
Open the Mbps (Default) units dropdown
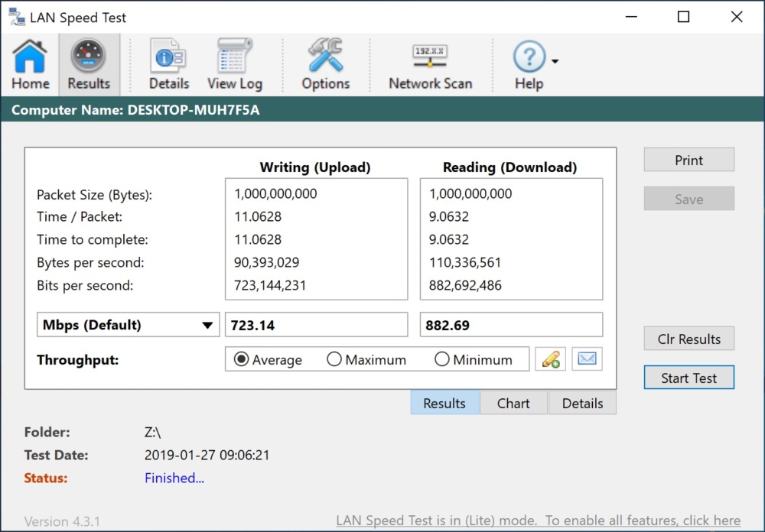pyautogui.click(x=129, y=325)
